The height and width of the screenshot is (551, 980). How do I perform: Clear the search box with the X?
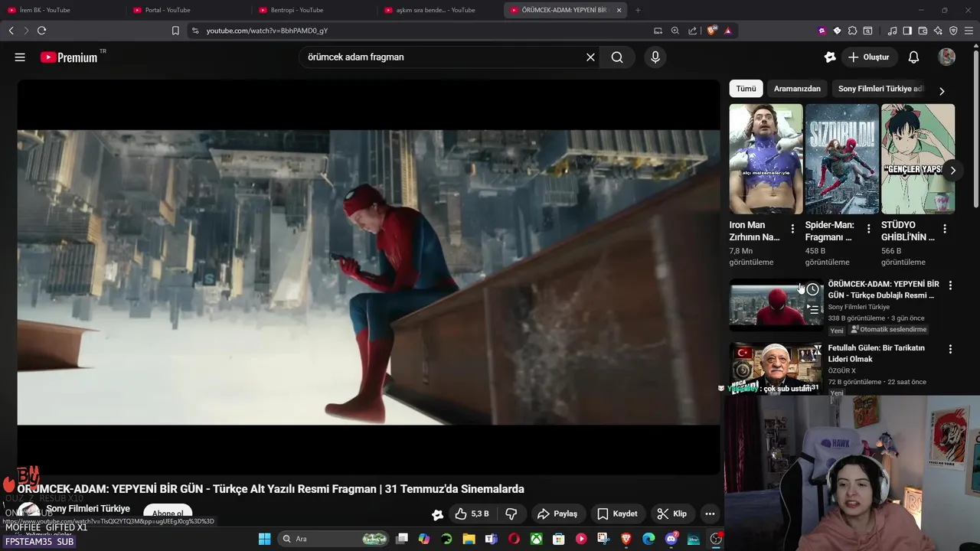590,57
